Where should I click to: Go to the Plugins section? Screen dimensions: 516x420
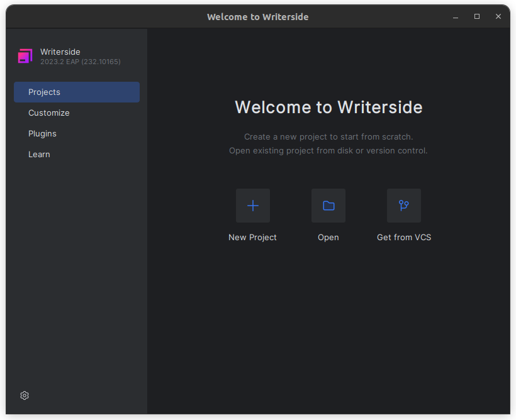[x=42, y=134]
